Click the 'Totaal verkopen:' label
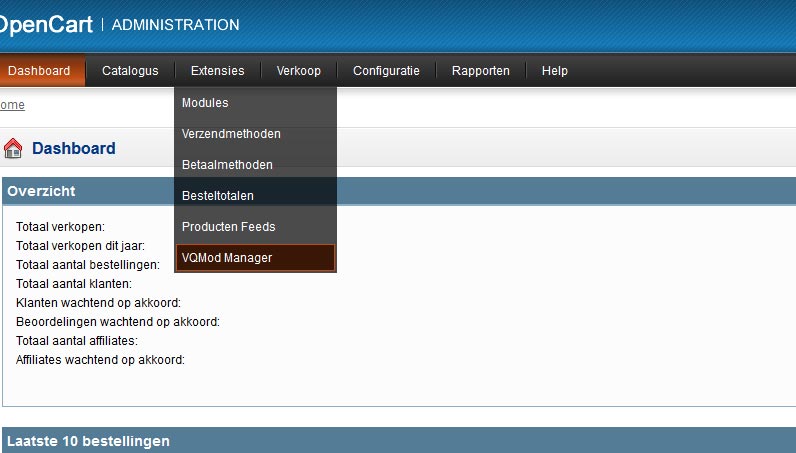The width and height of the screenshot is (796, 453). click(60, 226)
